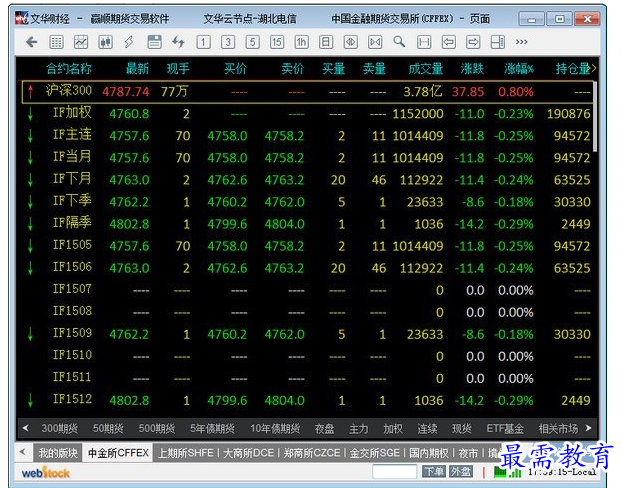Open the 连续 tab

[x=427, y=428]
